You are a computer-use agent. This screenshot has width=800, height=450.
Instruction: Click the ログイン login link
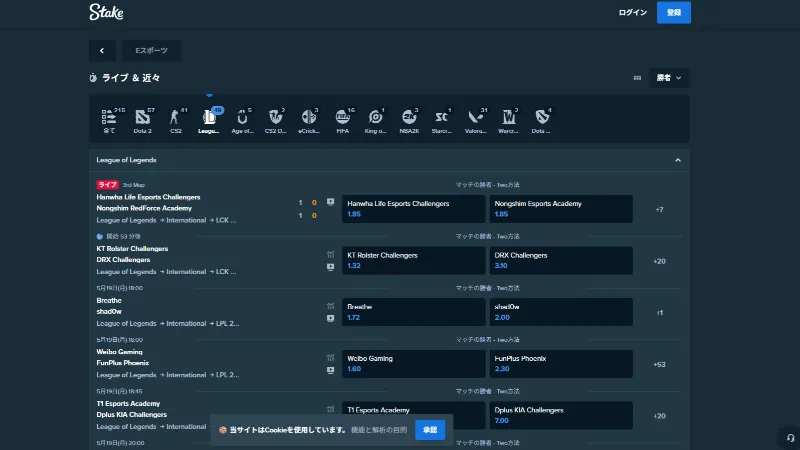pyautogui.click(x=633, y=12)
